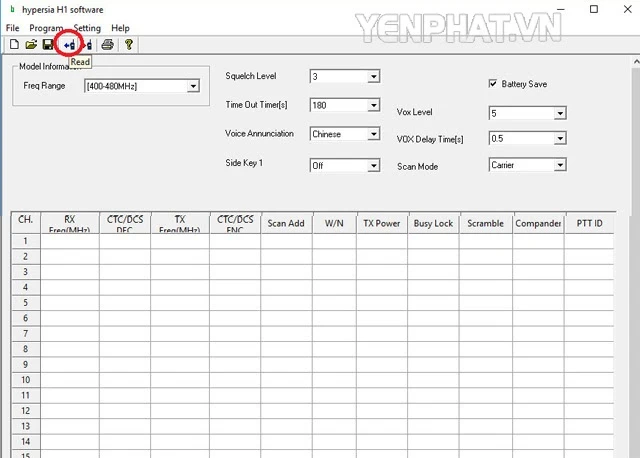Screen dimensions: 640x458
Task: Click the Open folder toolbar icon
Action: pos(31,45)
